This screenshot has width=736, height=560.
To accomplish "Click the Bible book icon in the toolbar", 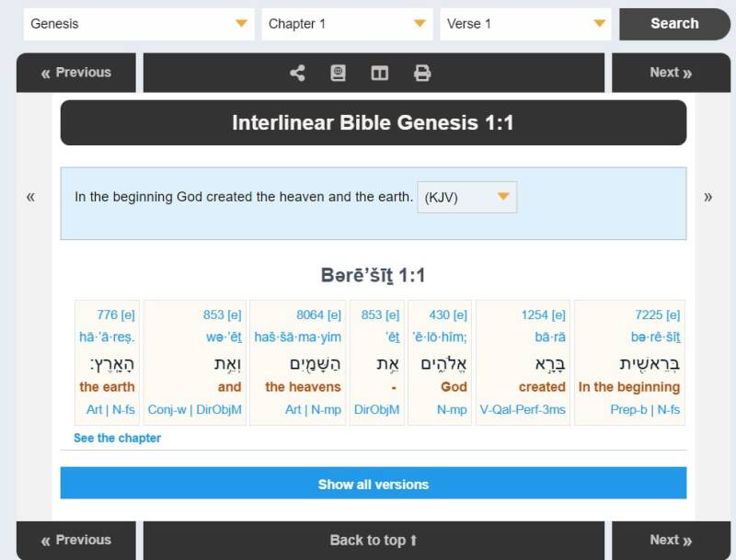I will coord(339,73).
